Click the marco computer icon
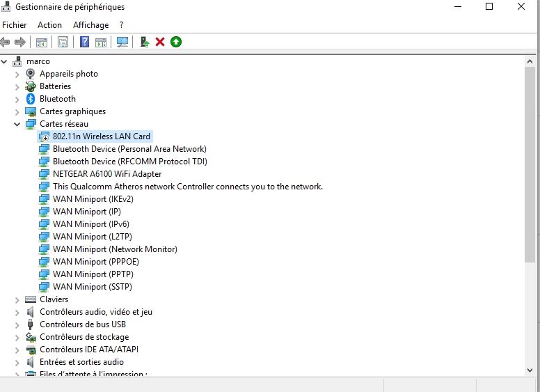This screenshot has width=540, height=392. (17, 61)
